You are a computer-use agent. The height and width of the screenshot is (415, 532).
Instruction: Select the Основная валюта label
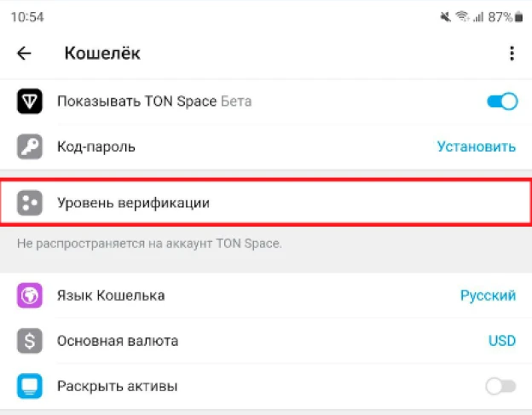(118, 341)
